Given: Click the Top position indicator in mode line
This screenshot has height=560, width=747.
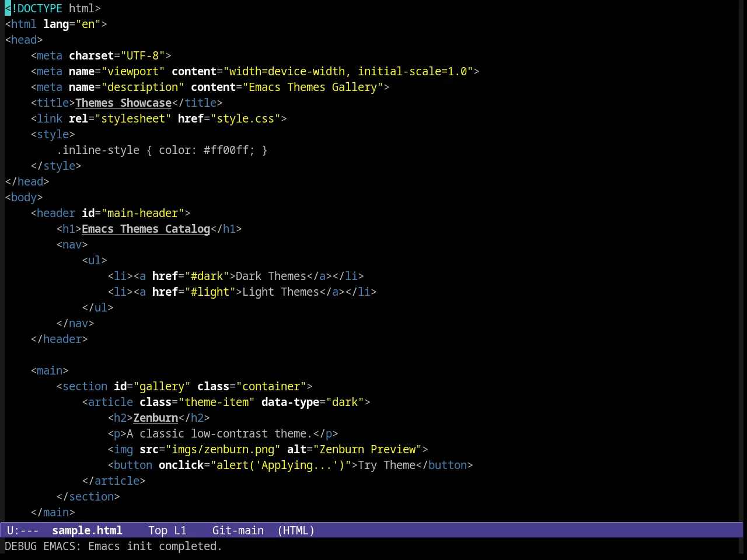Looking at the screenshot, I should point(158,530).
